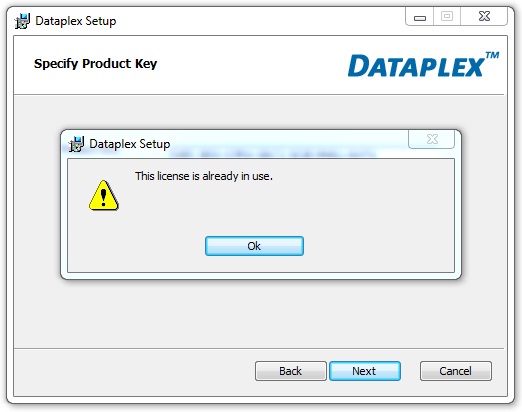Click the installer icon in the warning dialog's title bar
Screen dimensions: 522x412
76,144
